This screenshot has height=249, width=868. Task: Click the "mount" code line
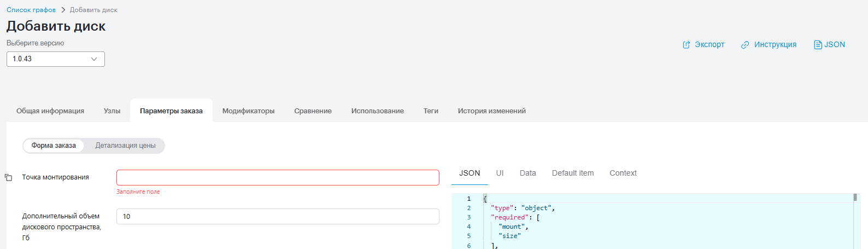513,227
